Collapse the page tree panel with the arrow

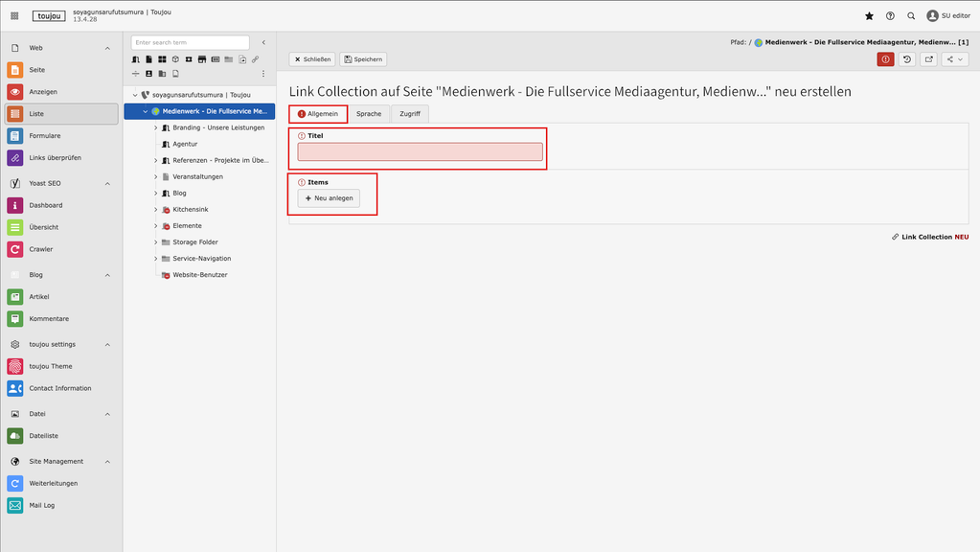[x=263, y=42]
